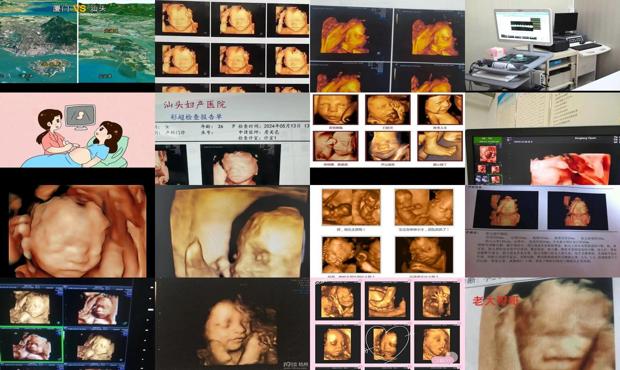Image resolution: width=620 pixels, height=370 pixels.
Task: Open the 汕头妇产医院 report thumbnail
Action: click(x=232, y=139)
